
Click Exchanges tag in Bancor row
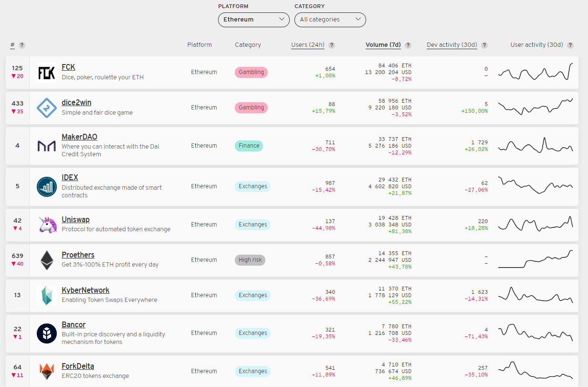coord(252,333)
